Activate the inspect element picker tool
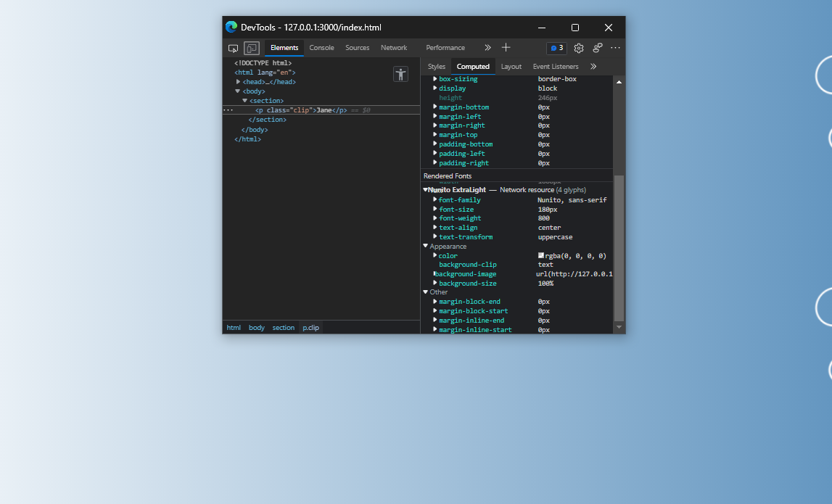Image resolution: width=832 pixels, height=504 pixels. click(233, 48)
